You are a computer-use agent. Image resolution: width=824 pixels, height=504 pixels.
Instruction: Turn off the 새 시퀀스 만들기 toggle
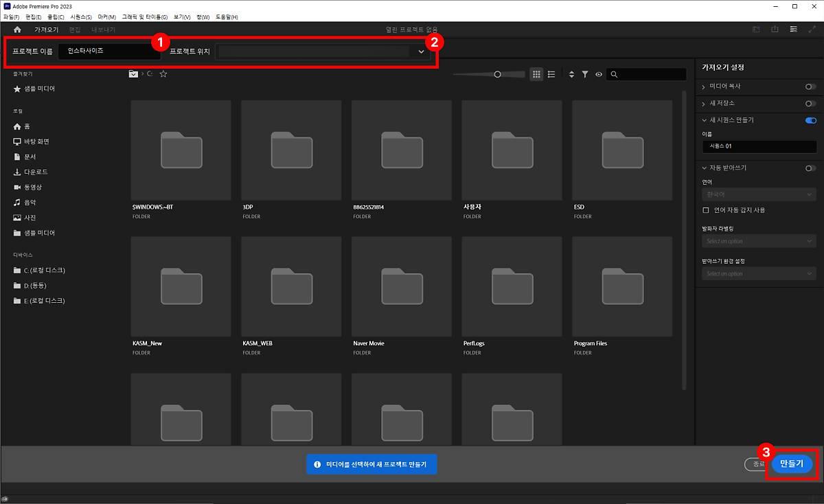point(811,120)
